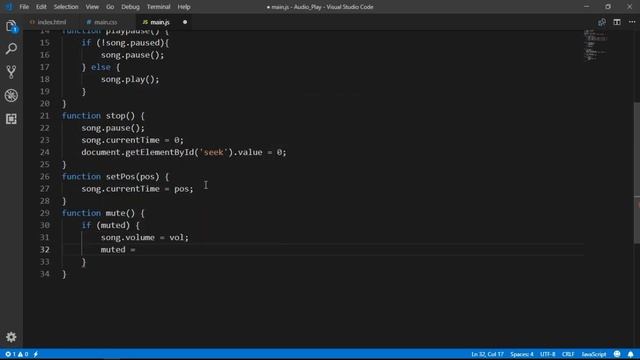Open the Debug view in activity bar
Image resolution: width=640 pixels, height=360 pixels.
click(x=11, y=96)
